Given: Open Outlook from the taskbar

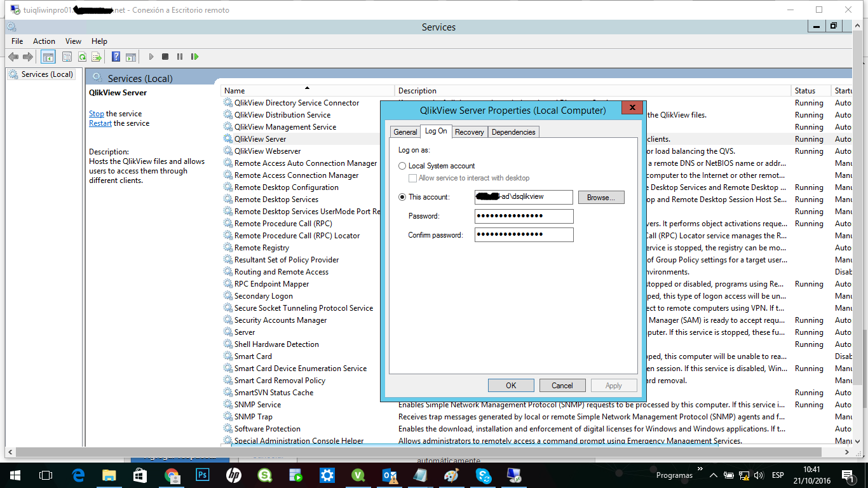Looking at the screenshot, I should point(390,475).
